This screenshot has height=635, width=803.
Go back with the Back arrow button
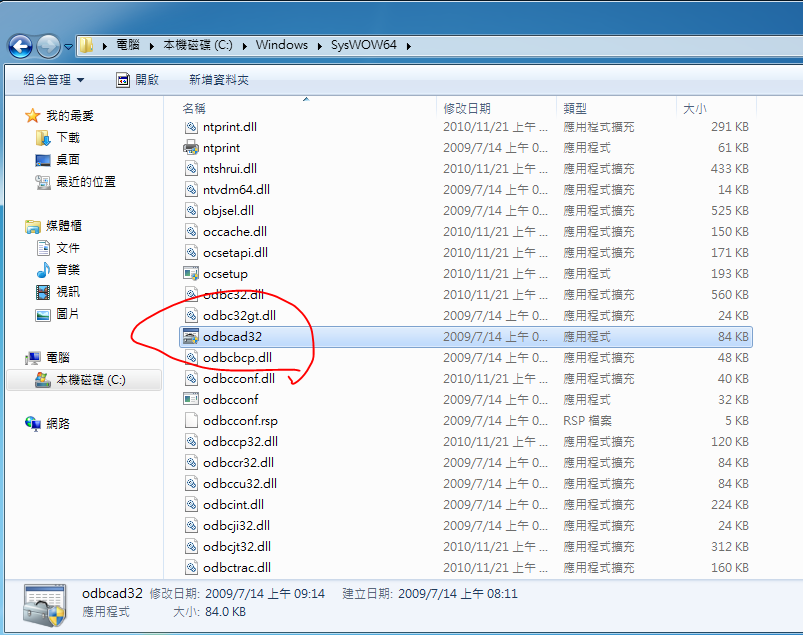click(x=20, y=47)
